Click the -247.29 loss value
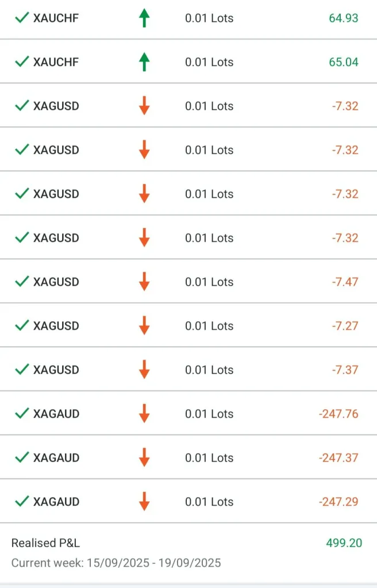Screen dimensions: 377x588 [x=338, y=502]
